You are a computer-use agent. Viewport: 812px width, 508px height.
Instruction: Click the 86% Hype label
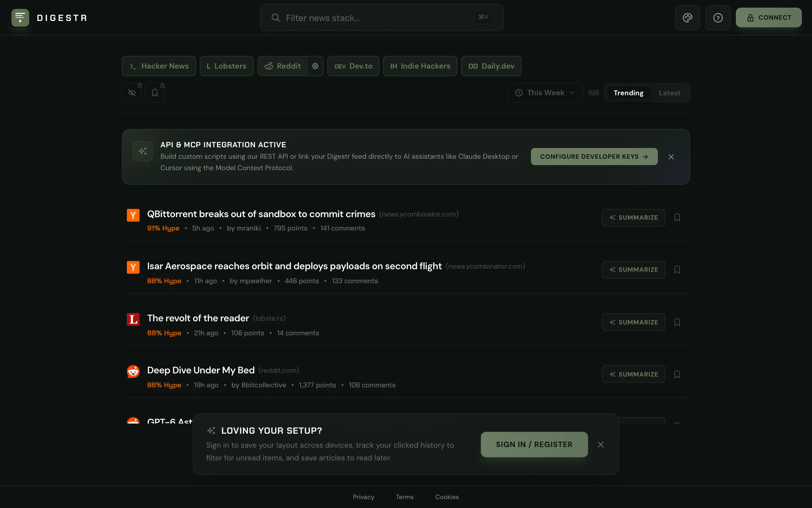coord(164,385)
